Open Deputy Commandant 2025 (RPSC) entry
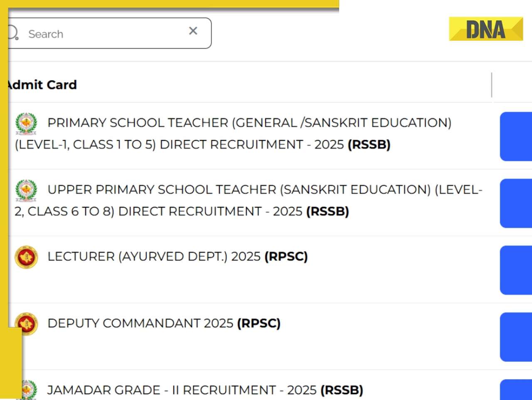532x400 pixels. point(164,323)
